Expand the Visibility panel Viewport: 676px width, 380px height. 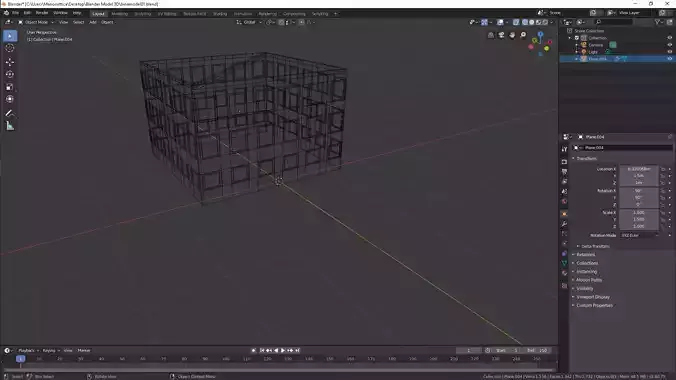[x=585, y=289]
